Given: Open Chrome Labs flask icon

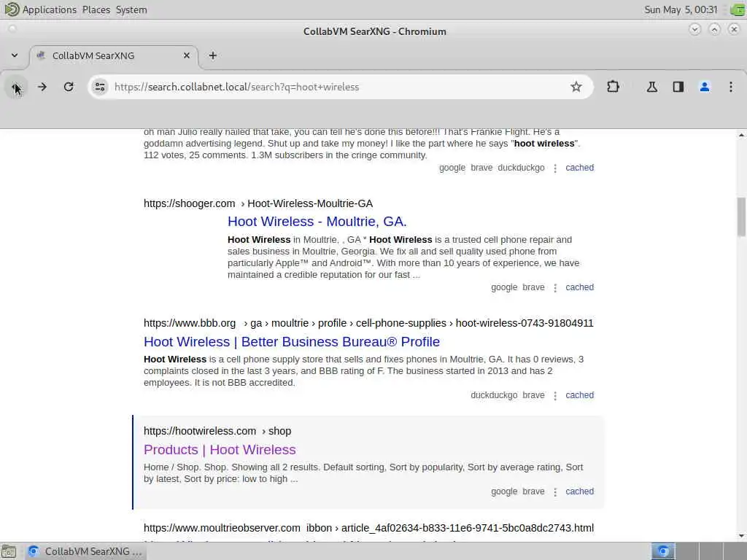Looking at the screenshot, I should pos(651,87).
